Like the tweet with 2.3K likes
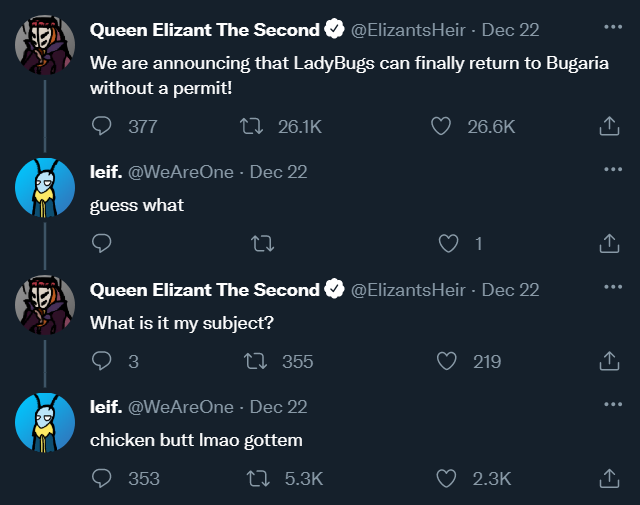The height and width of the screenshot is (505, 640). tap(446, 478)
